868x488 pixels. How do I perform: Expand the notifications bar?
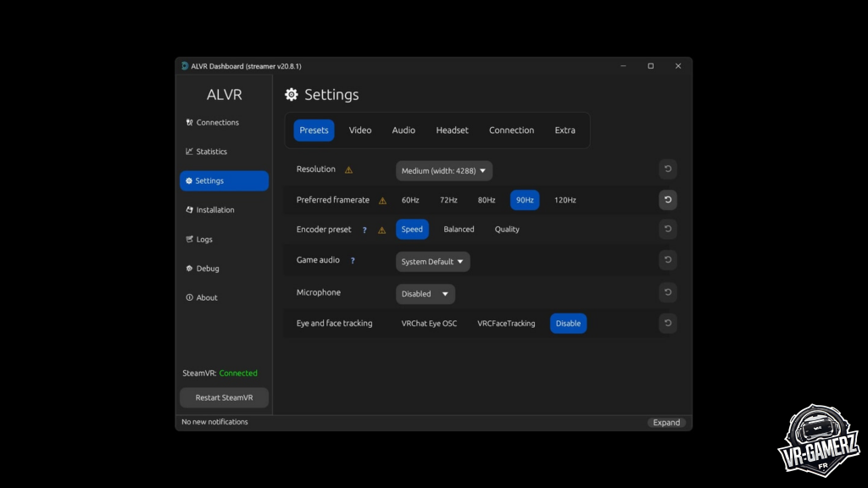click(666, 423)
